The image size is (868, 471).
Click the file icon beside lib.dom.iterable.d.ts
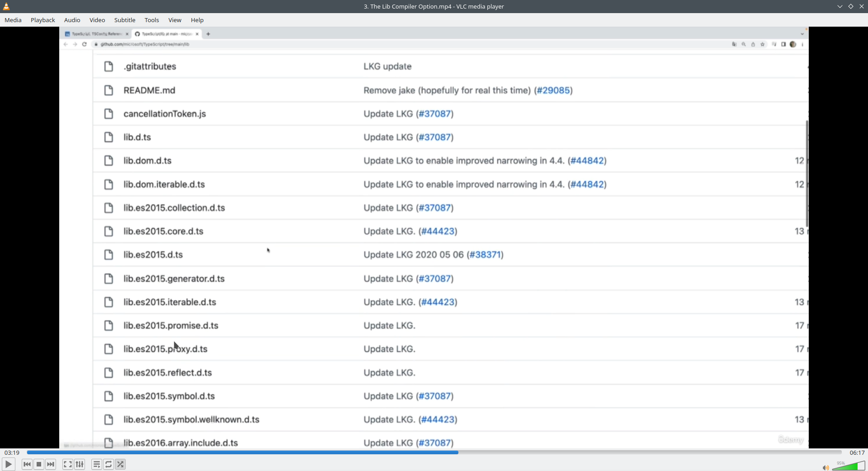tap(108, 184)
